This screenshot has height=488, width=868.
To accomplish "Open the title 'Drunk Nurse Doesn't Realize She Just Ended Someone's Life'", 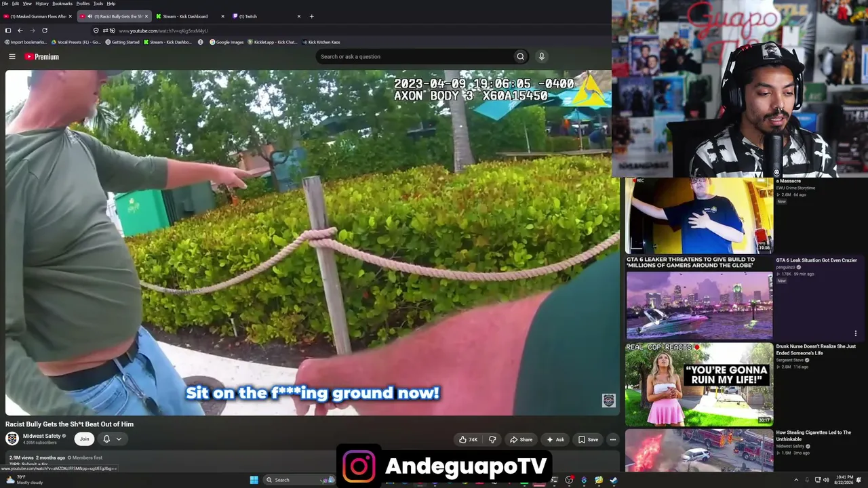I will pos(816,350).
